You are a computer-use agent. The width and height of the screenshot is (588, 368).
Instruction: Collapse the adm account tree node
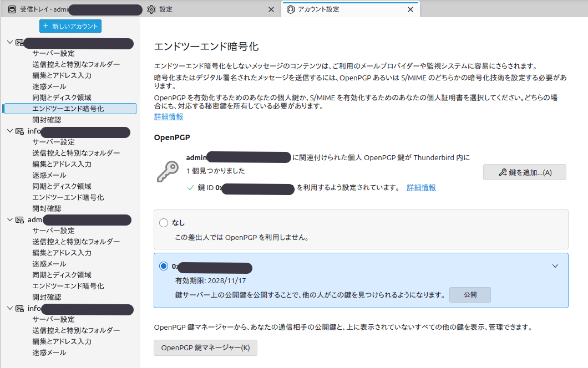tap(9, 220)
